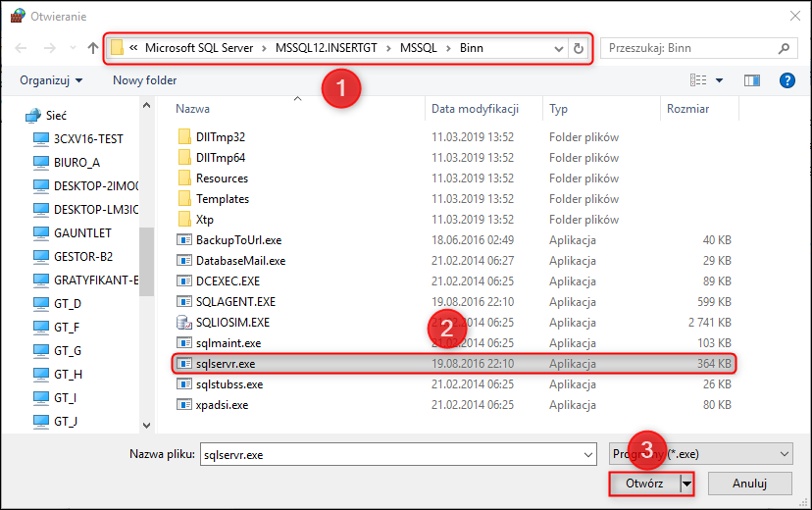Select Microsoft SQL Server in breadcrumb

point(199,48)
